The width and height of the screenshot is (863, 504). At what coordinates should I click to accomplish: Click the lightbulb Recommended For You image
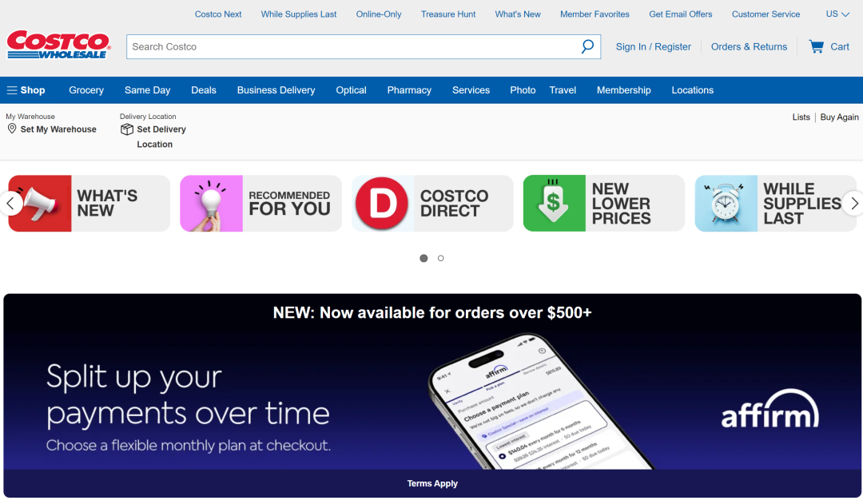click(211, 203)
